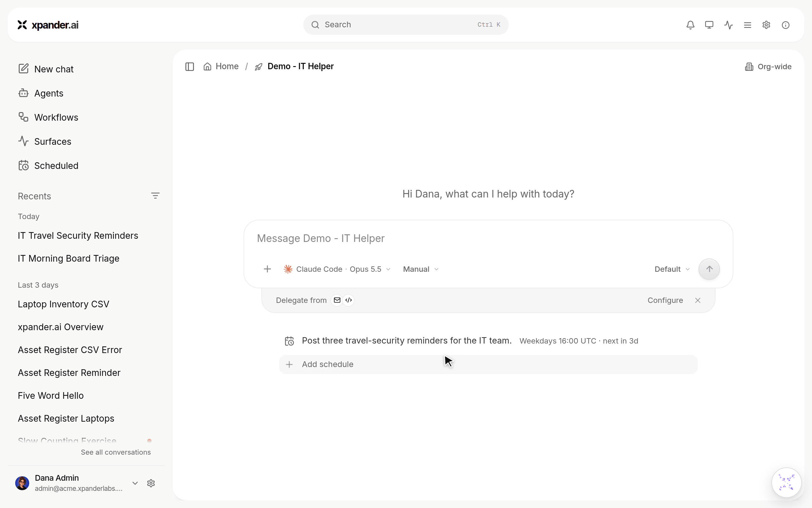The width and height of the screenshot is (812, 508).
Task: Focus the Search field
Action: tap(406, 24)
